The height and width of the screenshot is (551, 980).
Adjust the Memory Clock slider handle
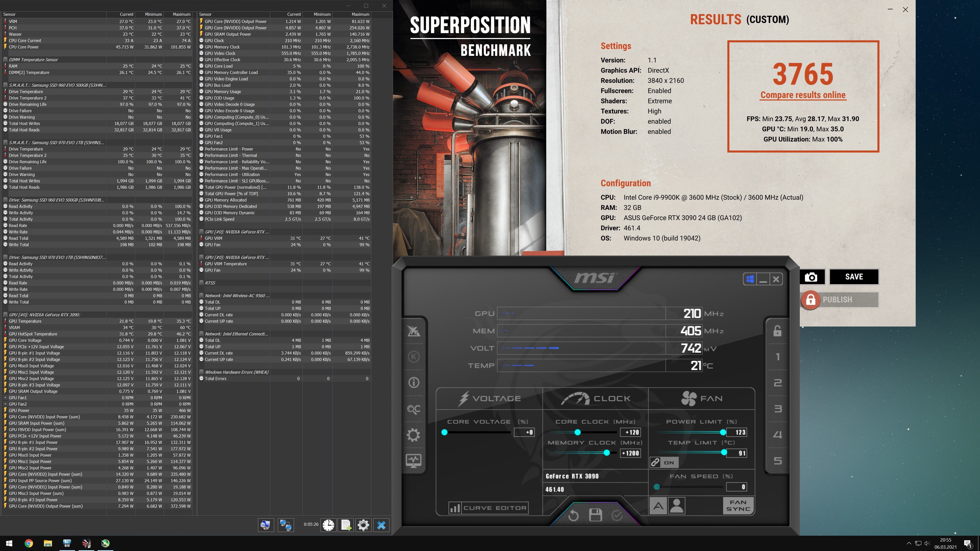click(x=607, y=453)
